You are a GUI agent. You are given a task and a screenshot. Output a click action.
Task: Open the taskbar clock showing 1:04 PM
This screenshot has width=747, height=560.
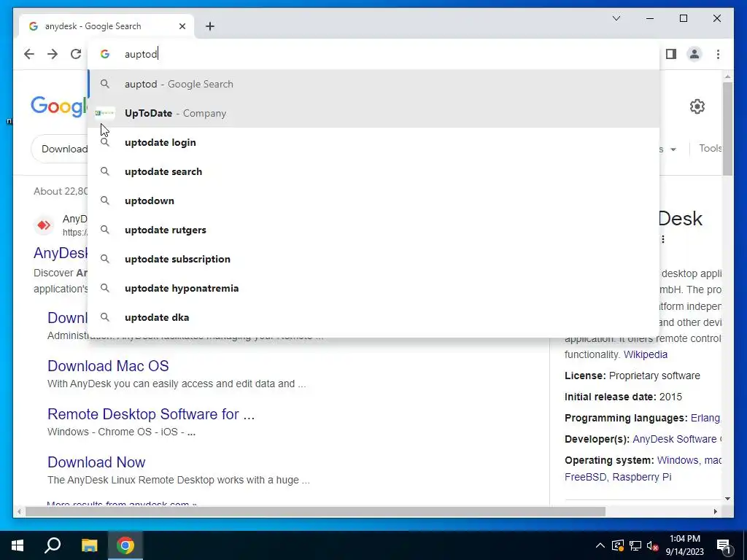[x=684, y=545]
